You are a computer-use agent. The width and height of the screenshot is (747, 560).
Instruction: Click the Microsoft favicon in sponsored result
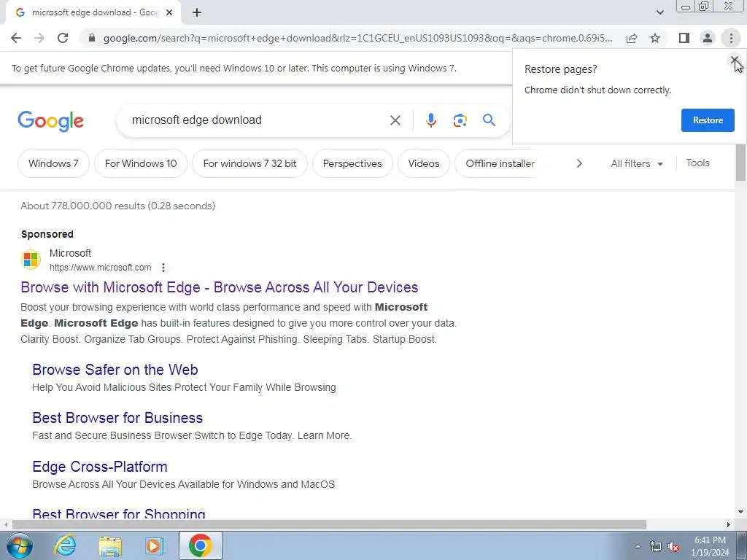pyautogui.click(x=31, y=260)
